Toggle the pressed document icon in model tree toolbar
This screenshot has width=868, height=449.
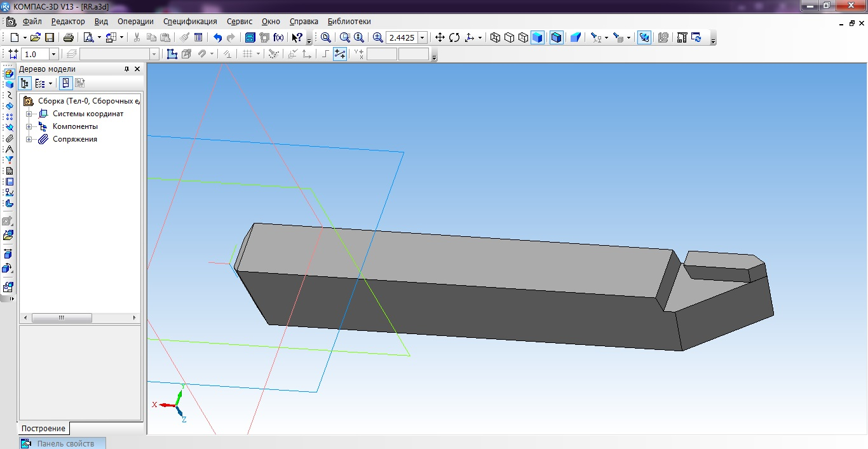[66, 83]
